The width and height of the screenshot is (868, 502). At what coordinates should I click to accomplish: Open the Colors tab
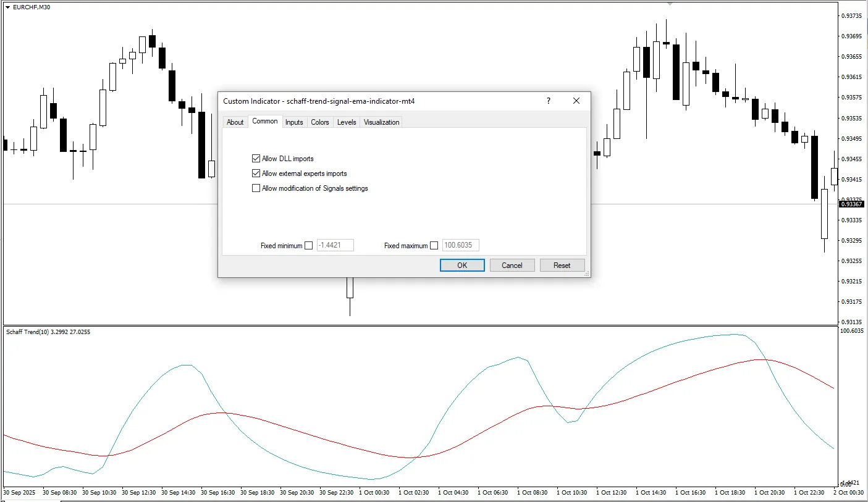(320, 122)
